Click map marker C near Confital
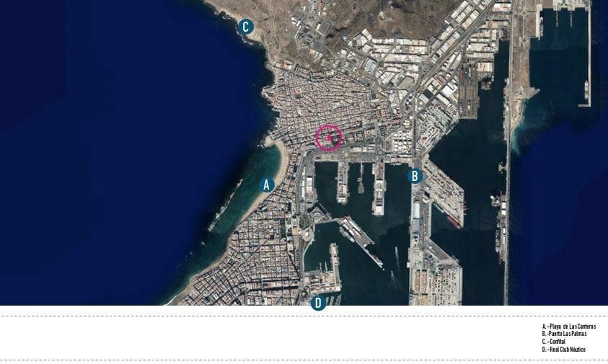The height and width of the screenshot is (364, 608). 246,27
